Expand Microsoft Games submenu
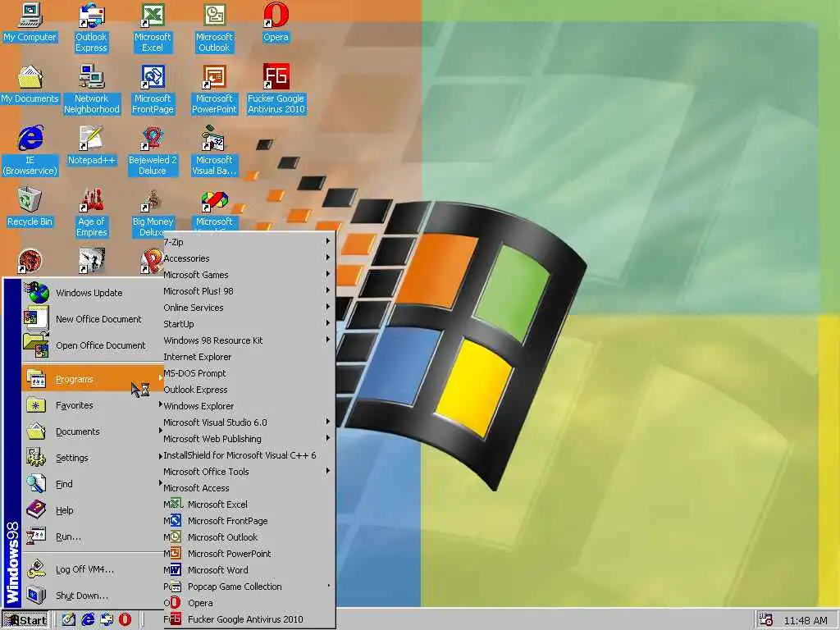This screenshot has height=630, width=840. [x=249, y=275]
